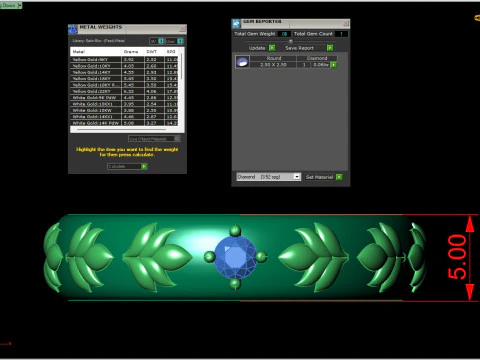
Task: Click the Diamond material cell in the gem list
Action: coord(317,58)
